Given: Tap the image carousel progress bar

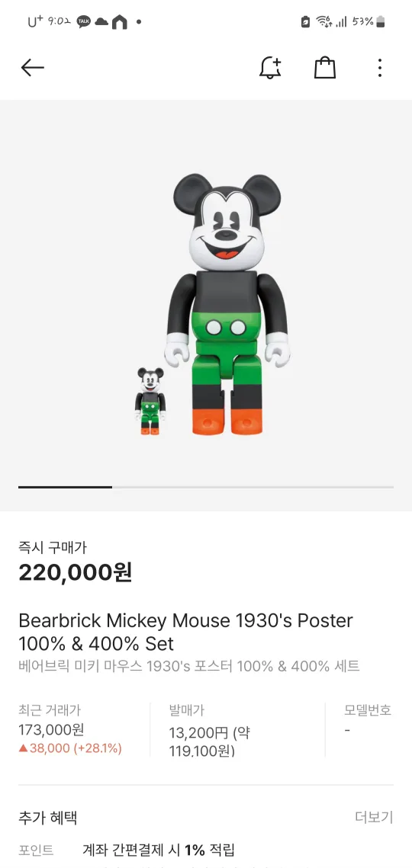Looking at the screenshot, I should tap(206, 487).
